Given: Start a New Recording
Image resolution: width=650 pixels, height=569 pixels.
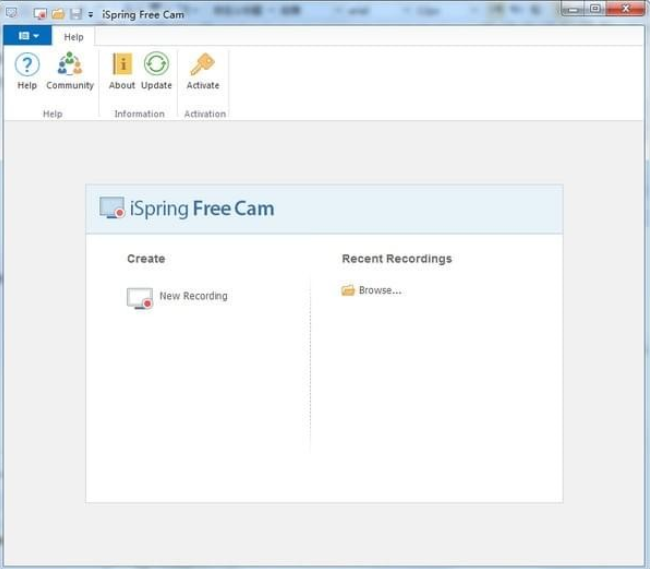Looking at the screenshot, I should click(177, 298).
